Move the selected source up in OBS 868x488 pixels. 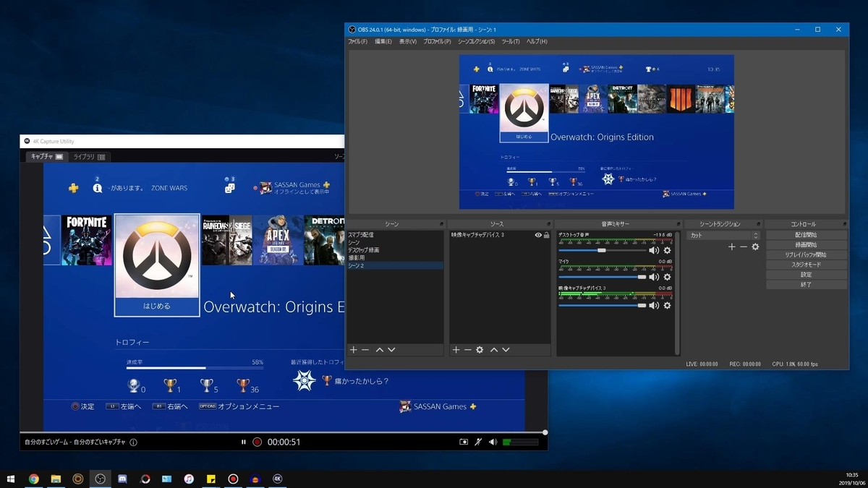point(494,350)
